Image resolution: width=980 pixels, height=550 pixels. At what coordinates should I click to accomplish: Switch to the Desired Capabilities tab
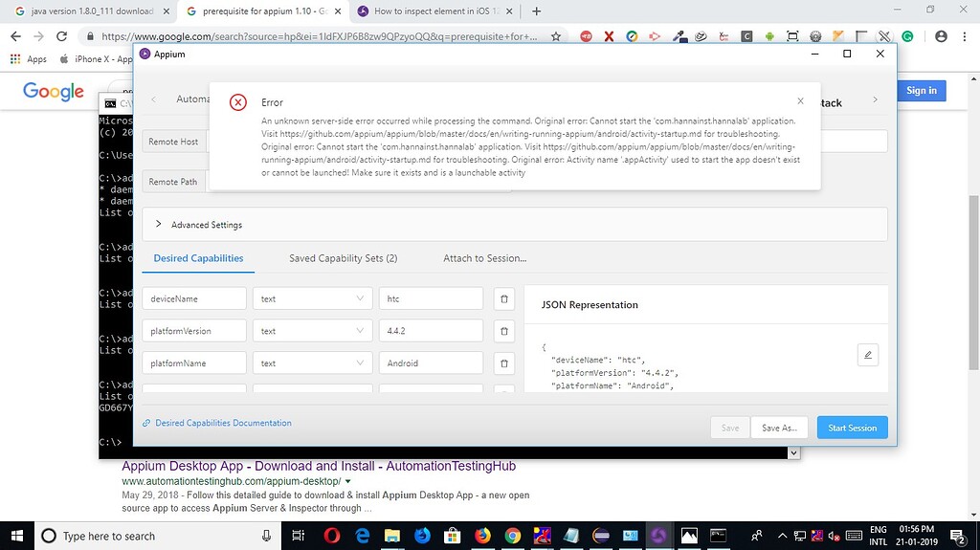tap(198, 258)
